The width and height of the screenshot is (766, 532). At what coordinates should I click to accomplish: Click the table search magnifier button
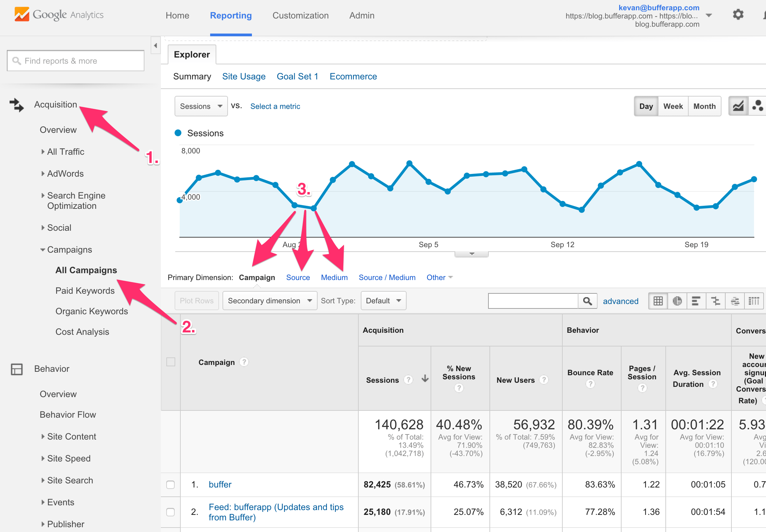(x=587, y=301)
